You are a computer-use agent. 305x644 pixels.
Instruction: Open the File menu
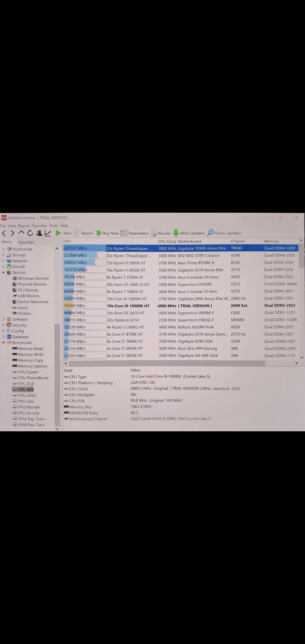point(3,225)
